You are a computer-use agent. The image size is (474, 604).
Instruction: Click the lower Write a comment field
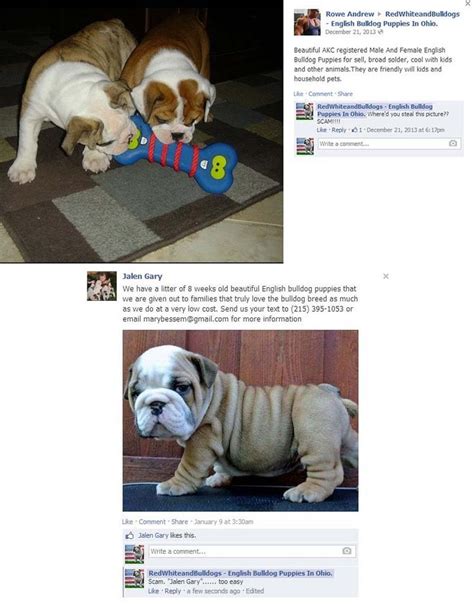coord(252,551)
